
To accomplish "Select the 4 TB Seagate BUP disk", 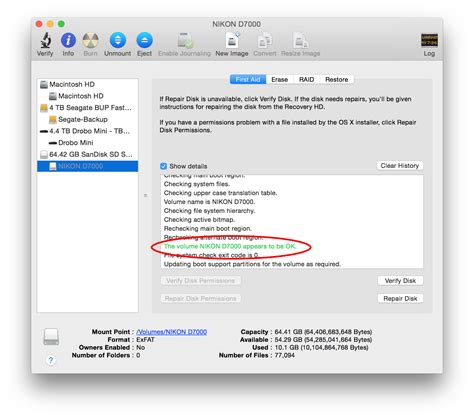I will (87, 108).
